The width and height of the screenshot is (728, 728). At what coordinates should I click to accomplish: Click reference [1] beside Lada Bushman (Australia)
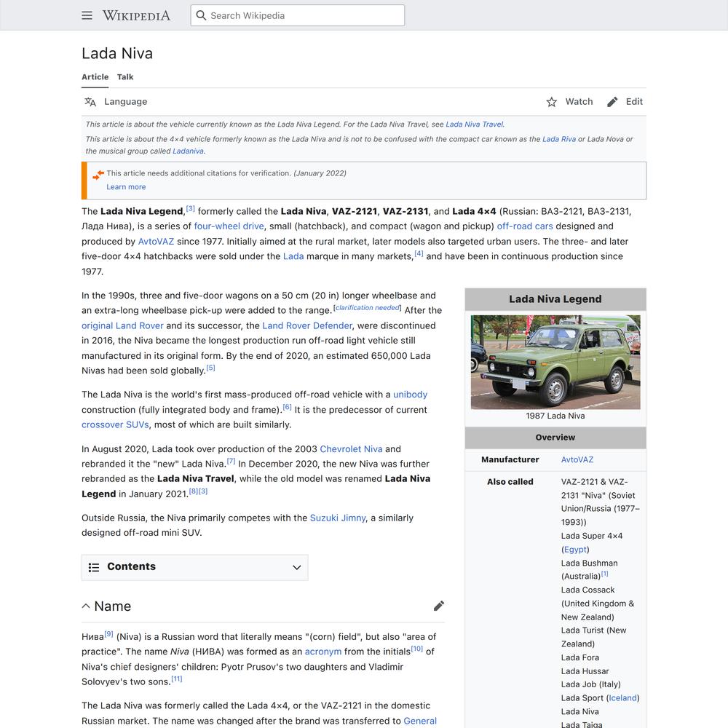(x=604, y=574)
